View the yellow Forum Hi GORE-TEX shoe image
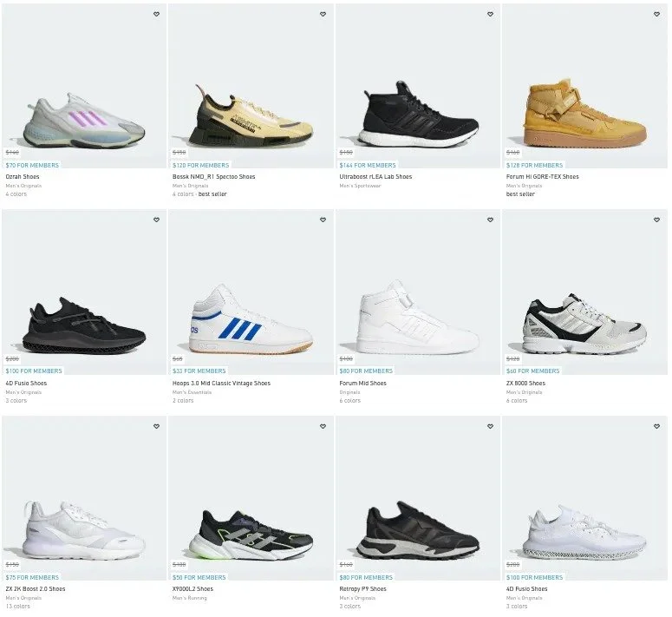The image size is (672, 617). 584,113
